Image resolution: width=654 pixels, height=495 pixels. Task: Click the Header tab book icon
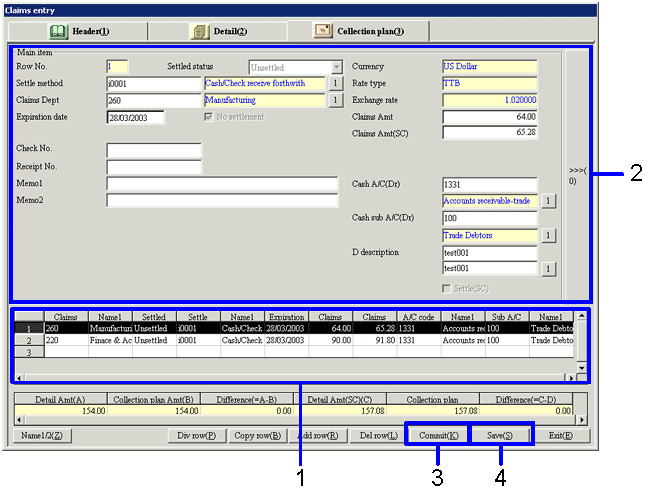(x=58, y=31)
